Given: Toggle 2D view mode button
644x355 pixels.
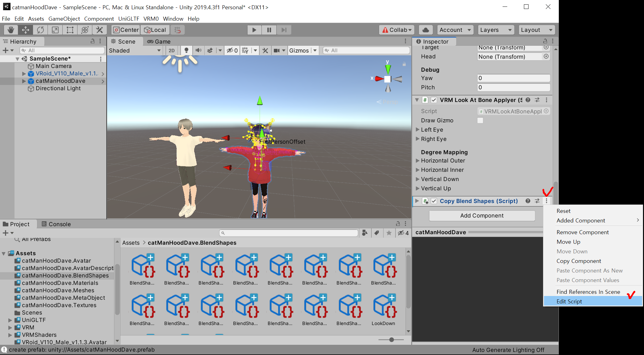Looking at the screenshot, I should tap(172, 50).
